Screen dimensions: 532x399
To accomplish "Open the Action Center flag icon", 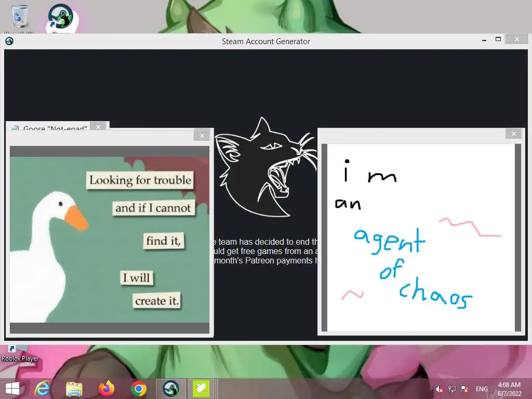I will pyautogui.click(x=464, y=389).
